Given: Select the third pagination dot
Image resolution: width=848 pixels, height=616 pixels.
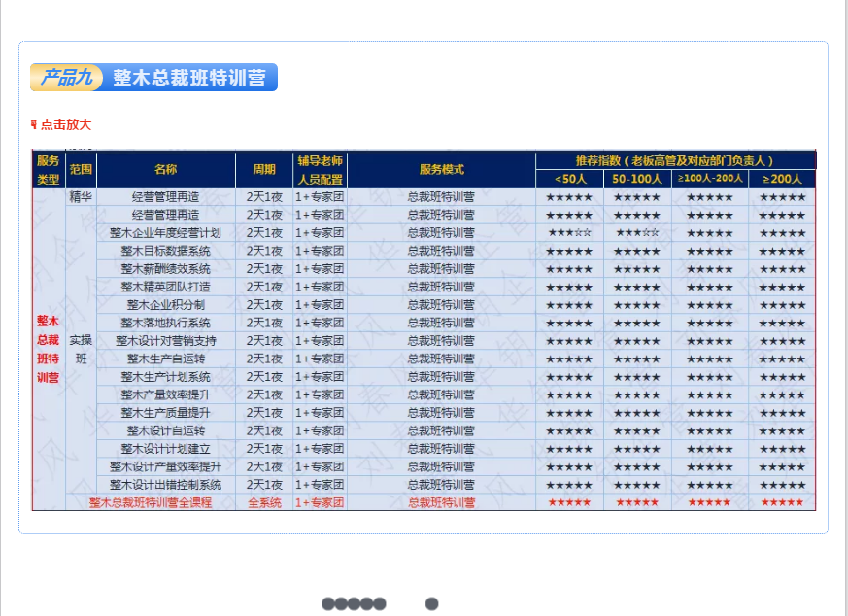Looking at the screenshot, I should tap(354, 604).
